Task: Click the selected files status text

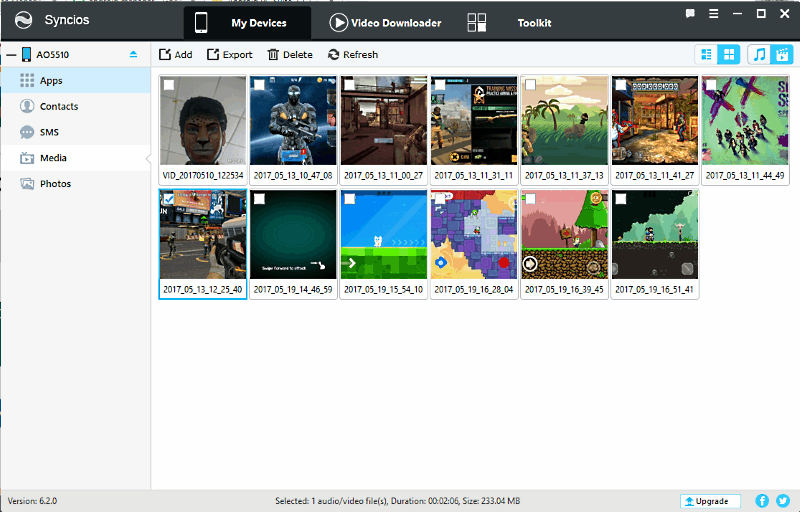Action: (x=397, y=501)
